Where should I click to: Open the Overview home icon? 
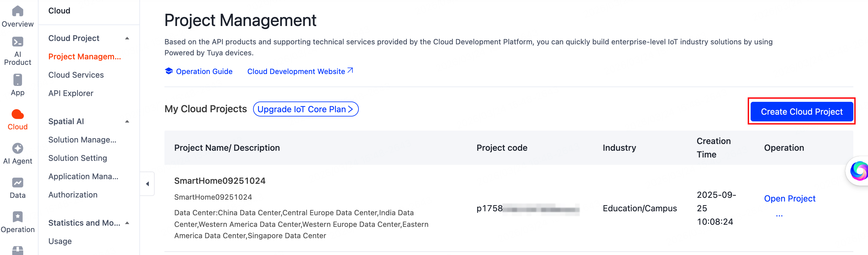click(17, 11)
